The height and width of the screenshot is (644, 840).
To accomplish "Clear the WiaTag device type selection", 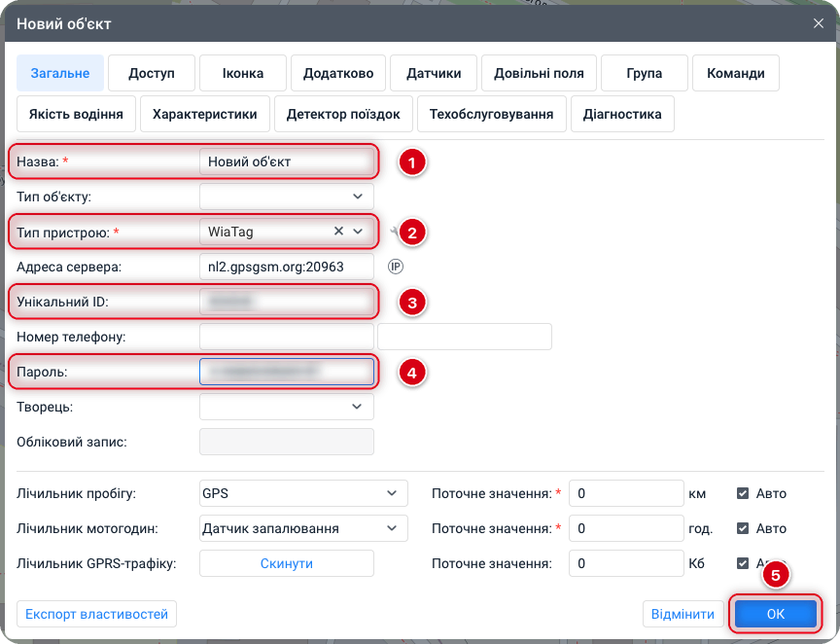I will pos(338,232).
